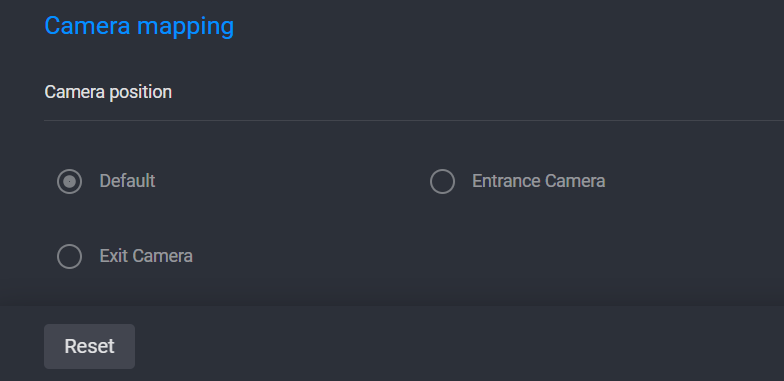Select the Exit Camera radio button
This screenshot has height=381, width=784.
click(70, 256)
